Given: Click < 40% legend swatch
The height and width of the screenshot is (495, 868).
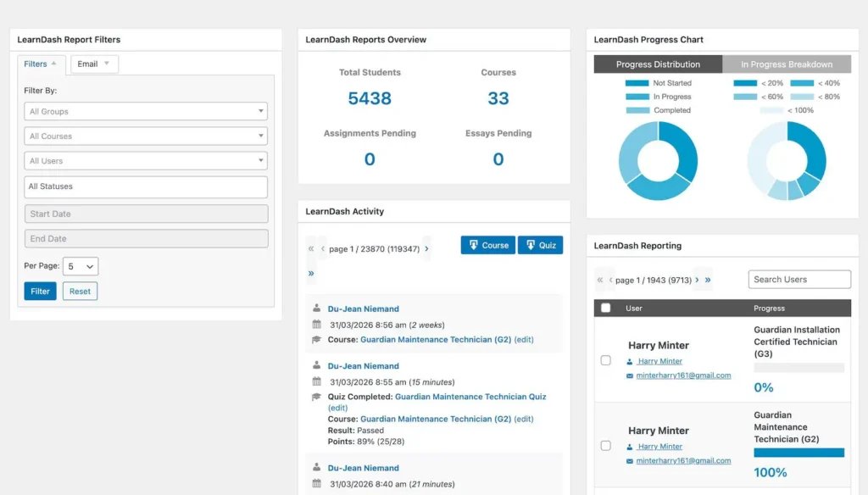Looking at the screenshot, I should (x=802, y=83).
